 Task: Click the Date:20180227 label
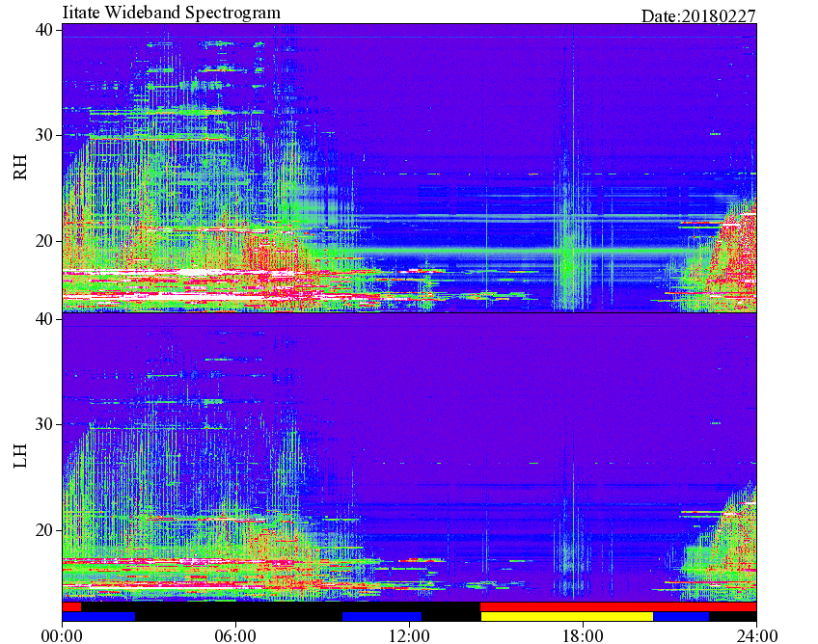pos(698,16)
